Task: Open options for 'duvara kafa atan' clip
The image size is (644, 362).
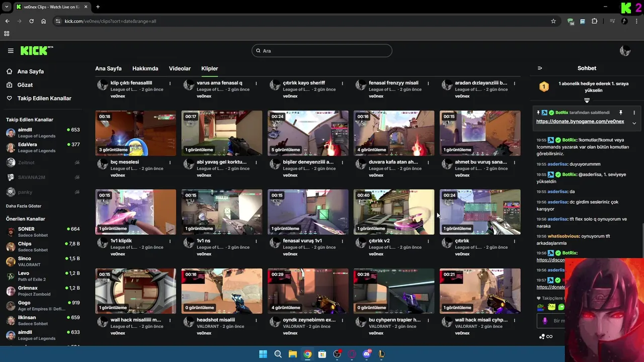Action: pyautogui.click(x=428, y=162)
